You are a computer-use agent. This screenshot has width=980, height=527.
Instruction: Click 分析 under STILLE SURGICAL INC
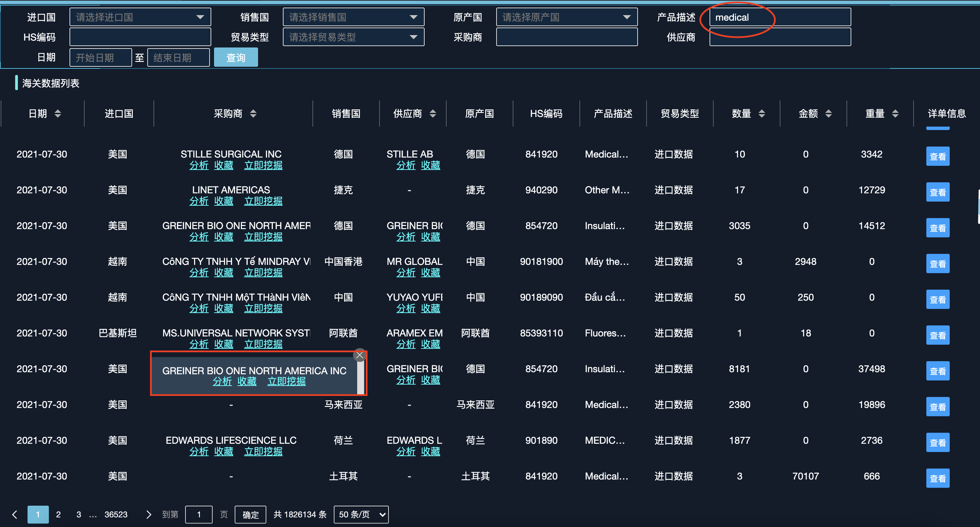[x=199, y=165]
